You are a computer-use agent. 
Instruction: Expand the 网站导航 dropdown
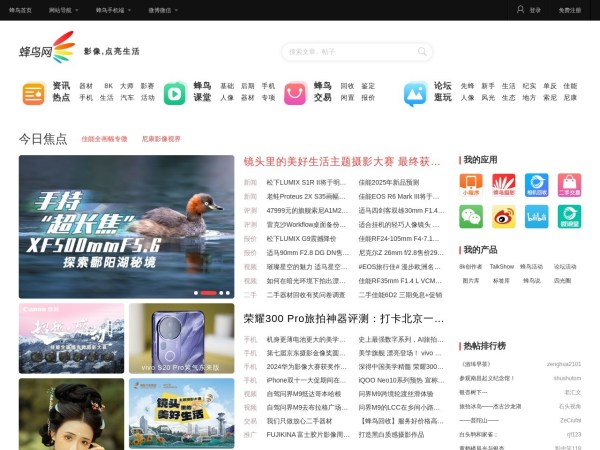tap(63, 10)
